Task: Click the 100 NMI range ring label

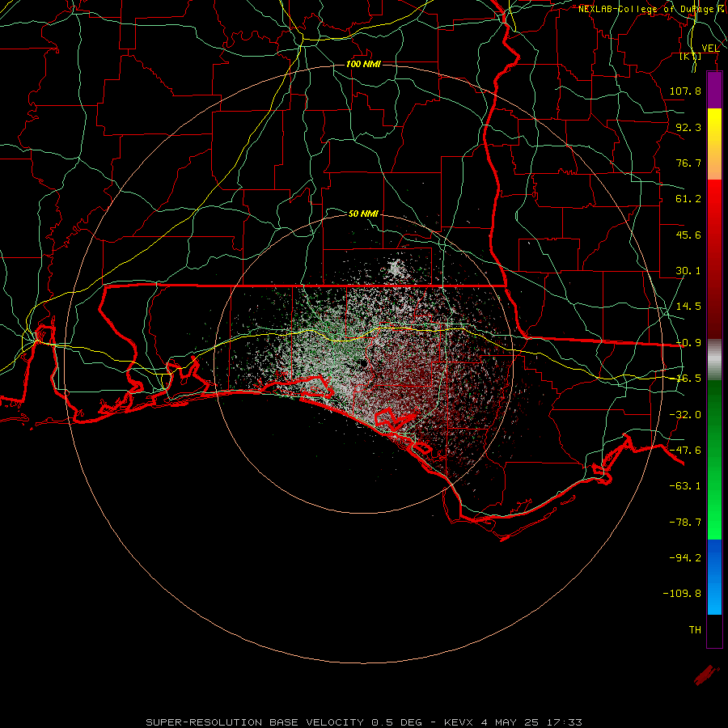Action: (x=363, y=64)
